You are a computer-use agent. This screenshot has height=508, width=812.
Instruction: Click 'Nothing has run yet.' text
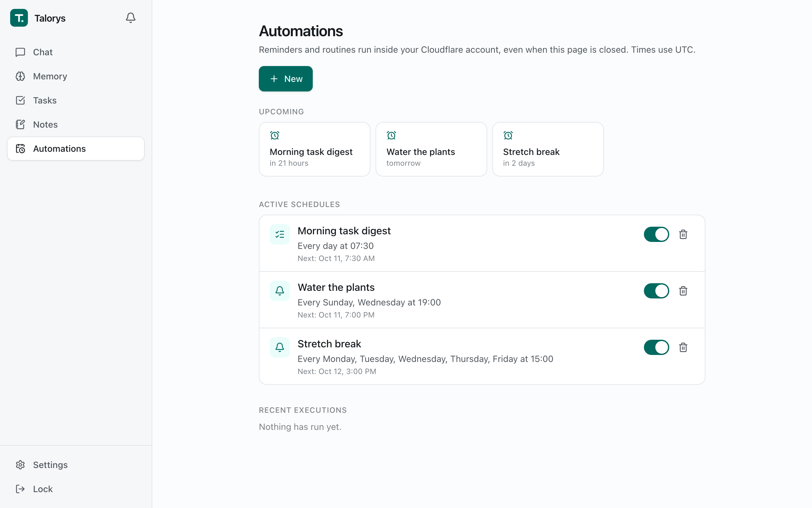[x=300, y=427]
